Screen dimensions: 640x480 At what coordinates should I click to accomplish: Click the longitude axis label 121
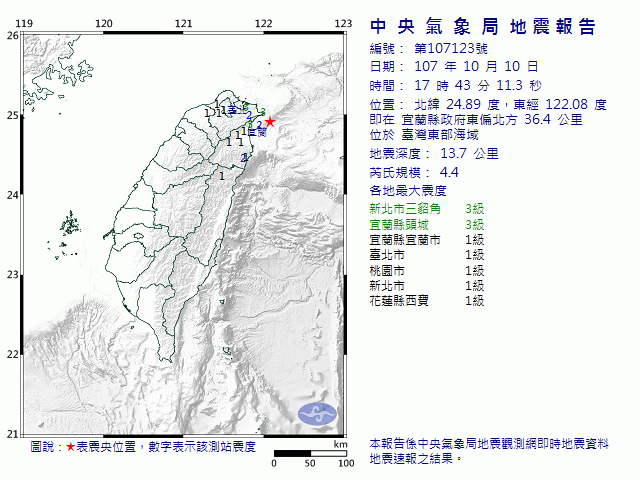pyautogui.click(x=183, y=23)
